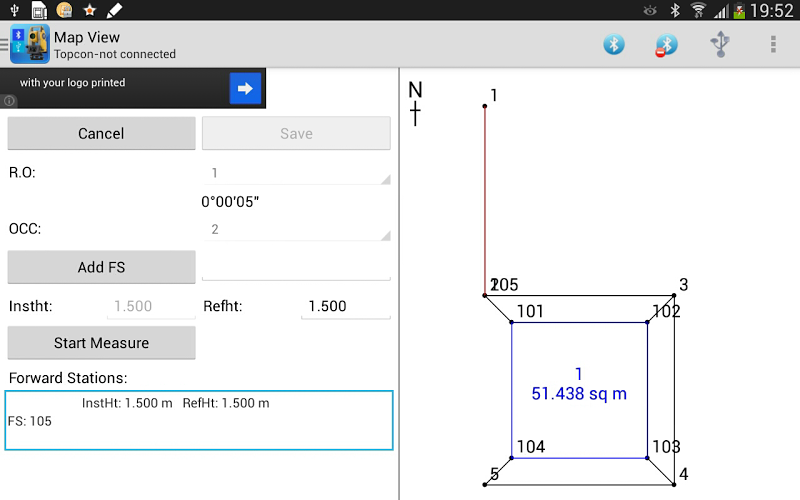This screenshot has width=800, height=500.
Task: Click the Refht input field
Action: tap(345, 307)
